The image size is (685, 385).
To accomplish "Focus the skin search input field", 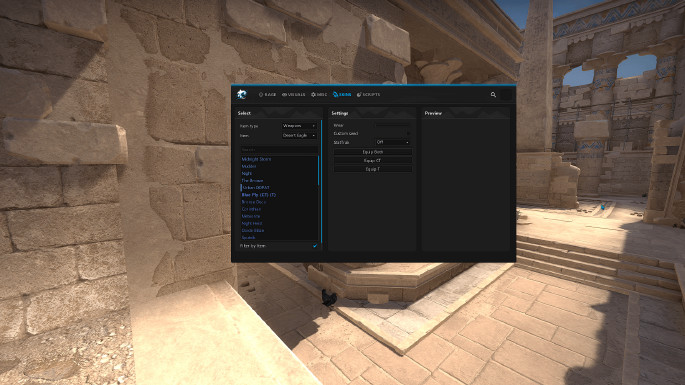I will coord(279,149).
